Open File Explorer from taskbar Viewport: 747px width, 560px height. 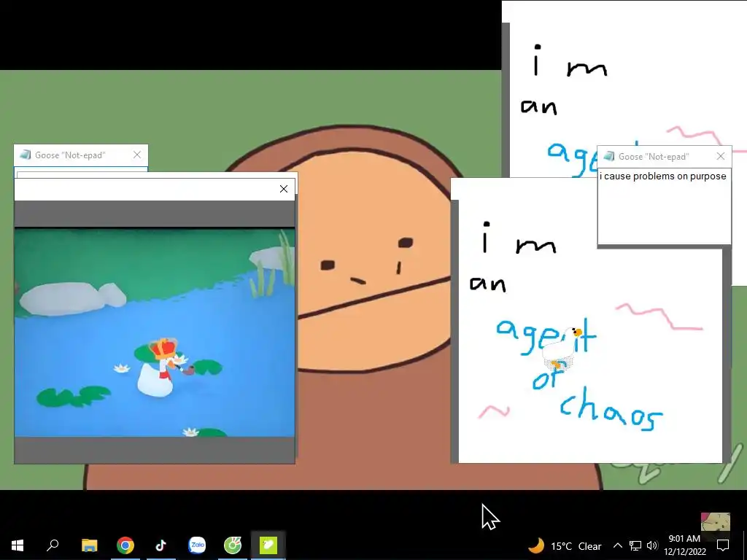(x=89, y=545)
